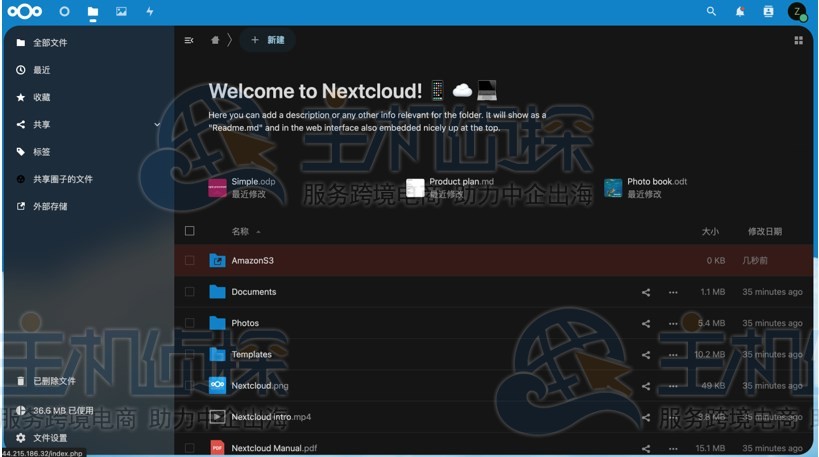Open the Files app icon
This screenshot has height=457, width=819.
[x=93, y=11]
